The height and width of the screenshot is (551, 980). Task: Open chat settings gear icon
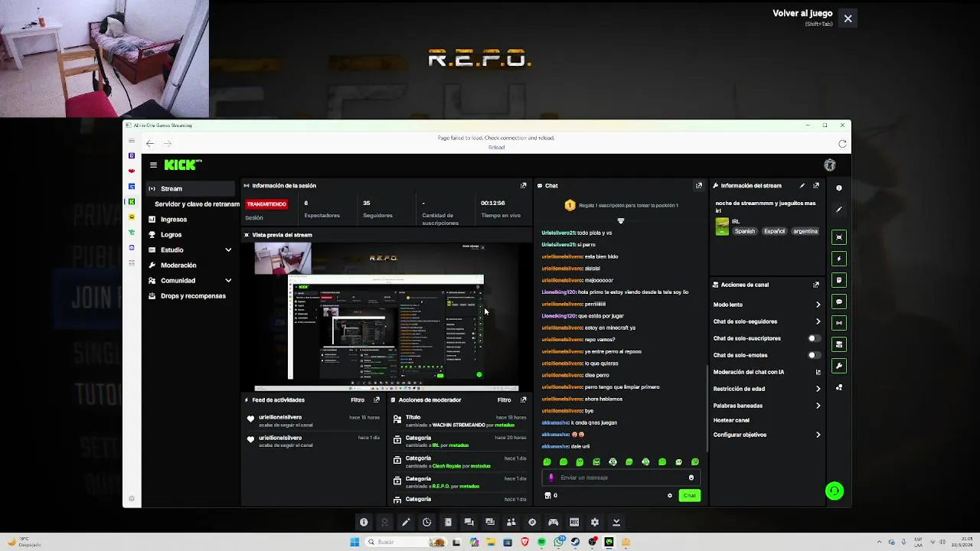[670, 495]
